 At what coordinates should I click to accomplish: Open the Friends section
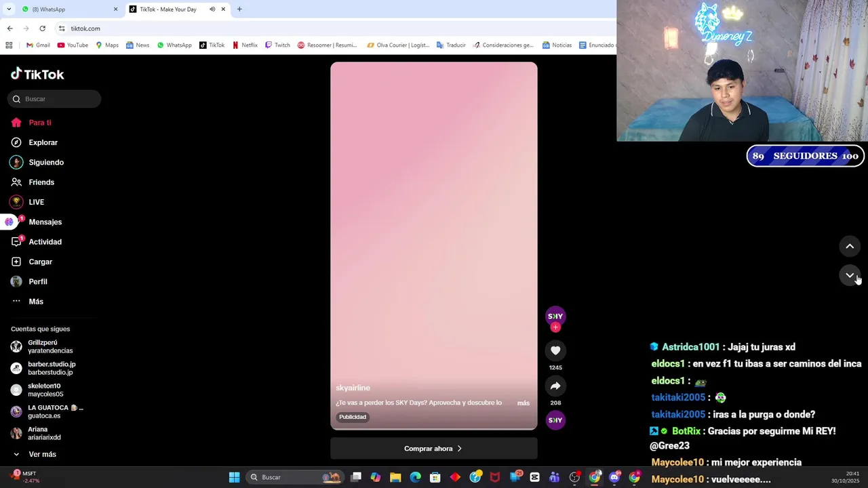41,182
